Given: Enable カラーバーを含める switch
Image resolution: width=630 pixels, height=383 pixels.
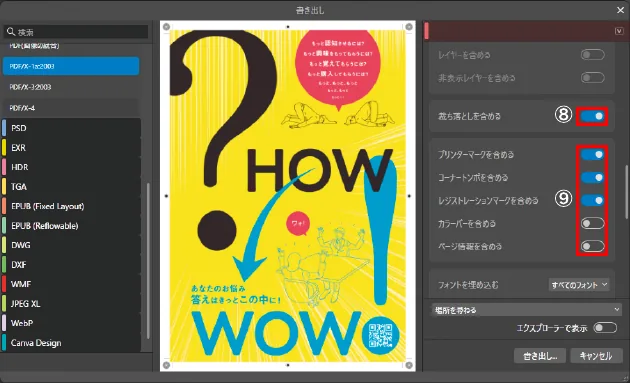Looking at the screenshot, I should [x=592, y=223].
